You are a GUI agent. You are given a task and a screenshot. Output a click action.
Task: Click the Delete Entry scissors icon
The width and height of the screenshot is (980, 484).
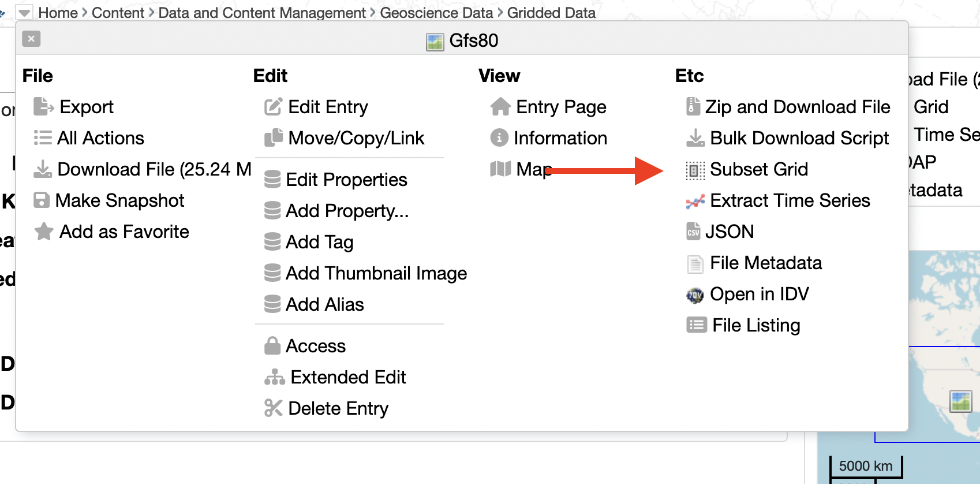(x=273, y=408)
